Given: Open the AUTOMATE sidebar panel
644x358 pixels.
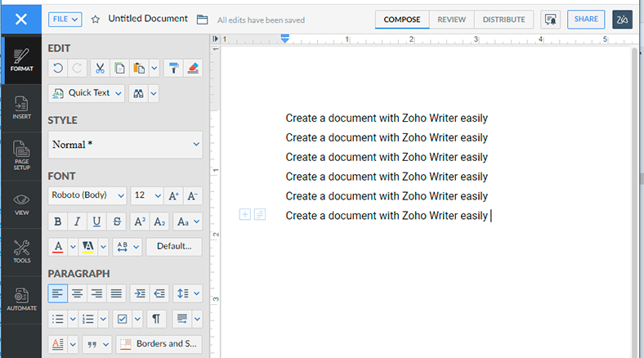Looking at the screenshot, I should [x=21, y=300].
